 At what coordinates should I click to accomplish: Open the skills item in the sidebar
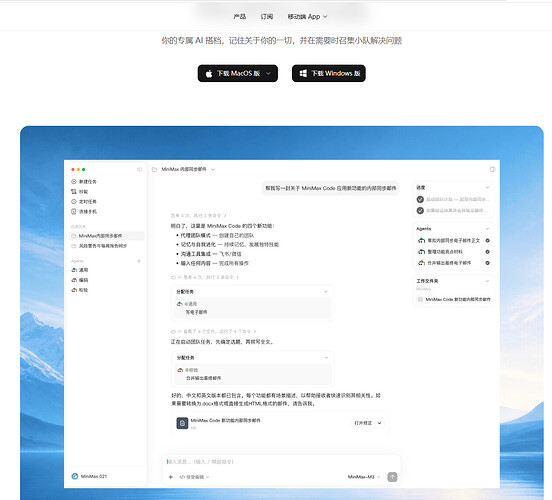(x=80, y=192)
